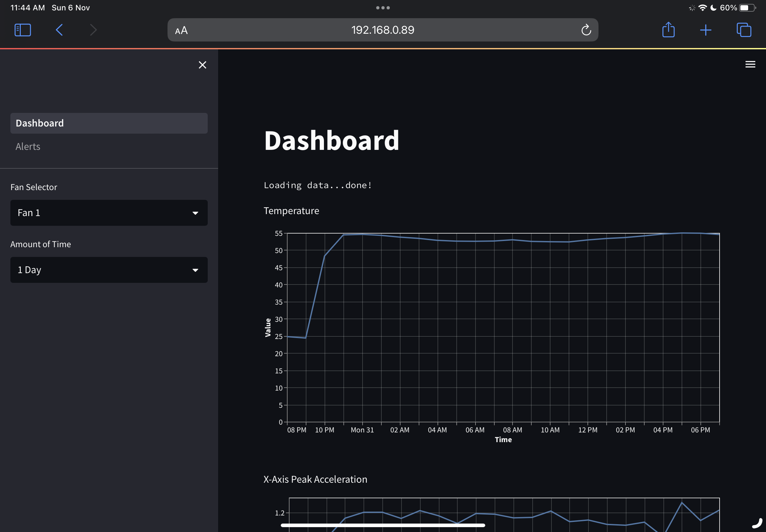
Task: Tap the forward navigation arrow
Action: (93, 30)
